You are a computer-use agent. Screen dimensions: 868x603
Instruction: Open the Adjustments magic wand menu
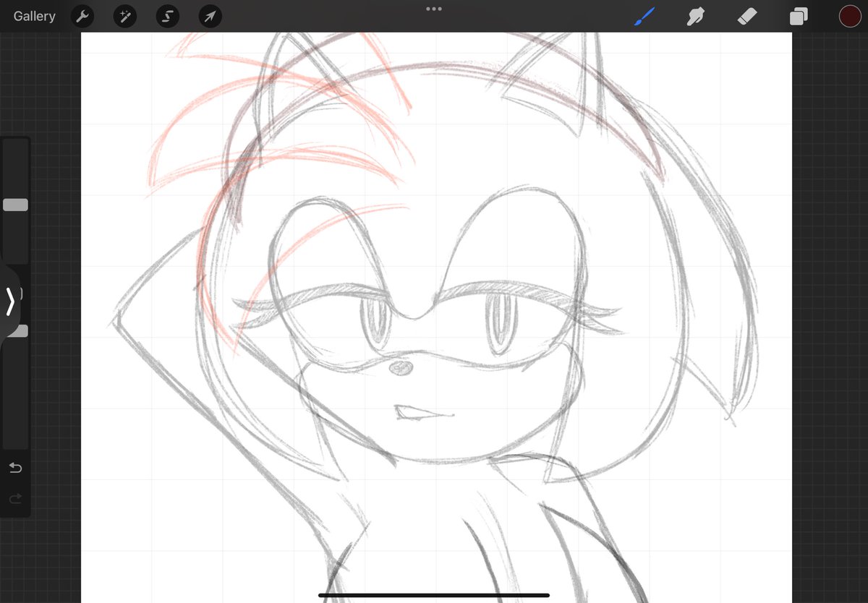[x=125, y=16]
